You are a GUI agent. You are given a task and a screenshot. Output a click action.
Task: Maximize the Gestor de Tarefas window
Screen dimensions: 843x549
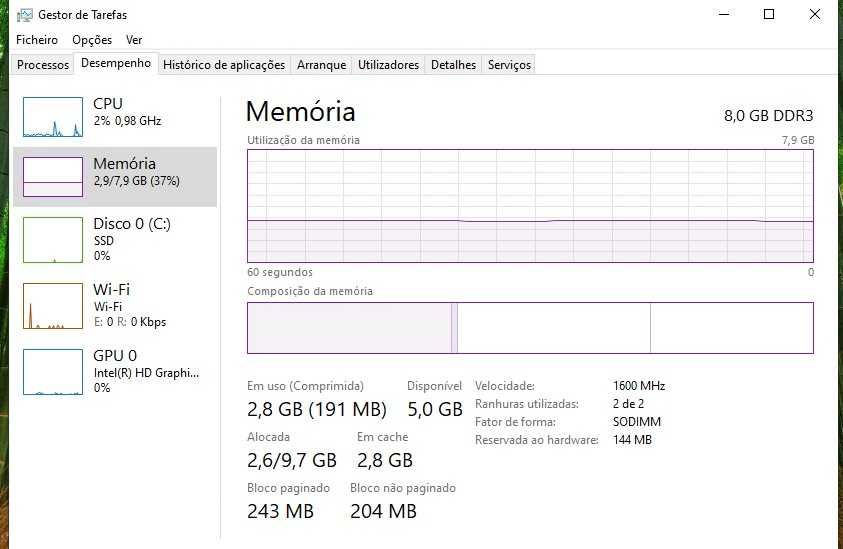(769, 15)
